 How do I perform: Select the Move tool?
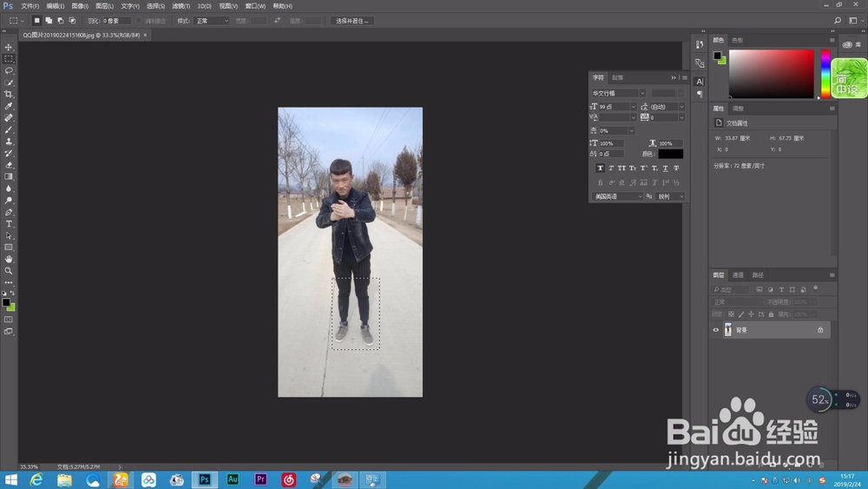[9, 47]
